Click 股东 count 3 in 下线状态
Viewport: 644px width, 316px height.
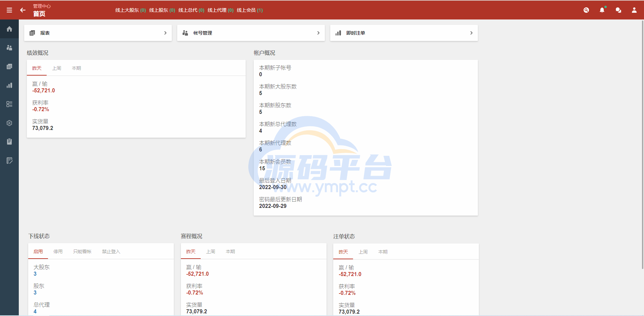coord(35,293)
